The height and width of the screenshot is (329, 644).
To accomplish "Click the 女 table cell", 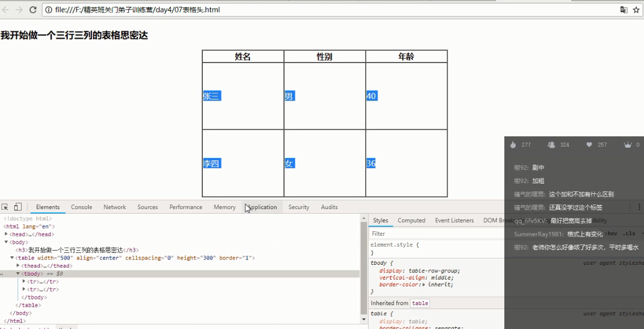I will click(324, 164).
